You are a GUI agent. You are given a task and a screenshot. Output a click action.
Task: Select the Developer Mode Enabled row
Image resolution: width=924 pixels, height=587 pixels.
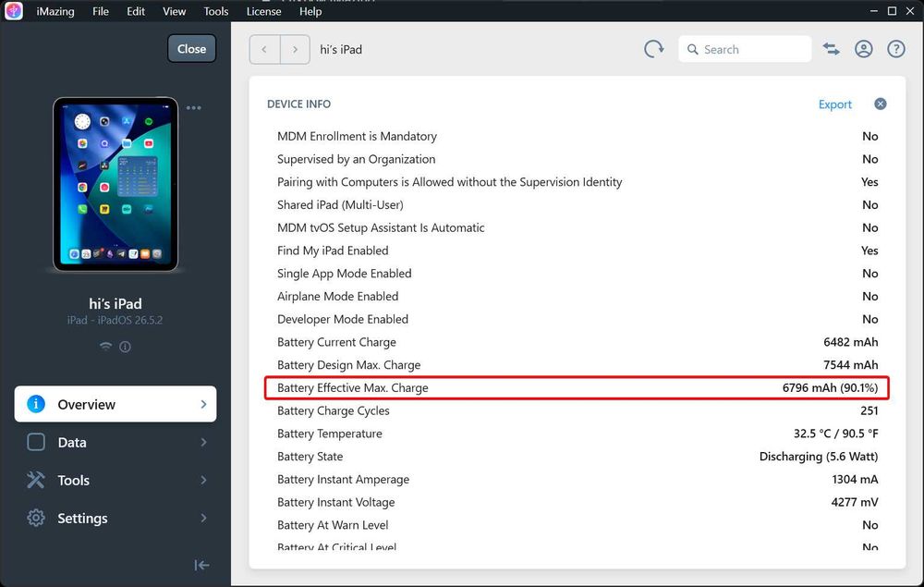click(577, 320)
